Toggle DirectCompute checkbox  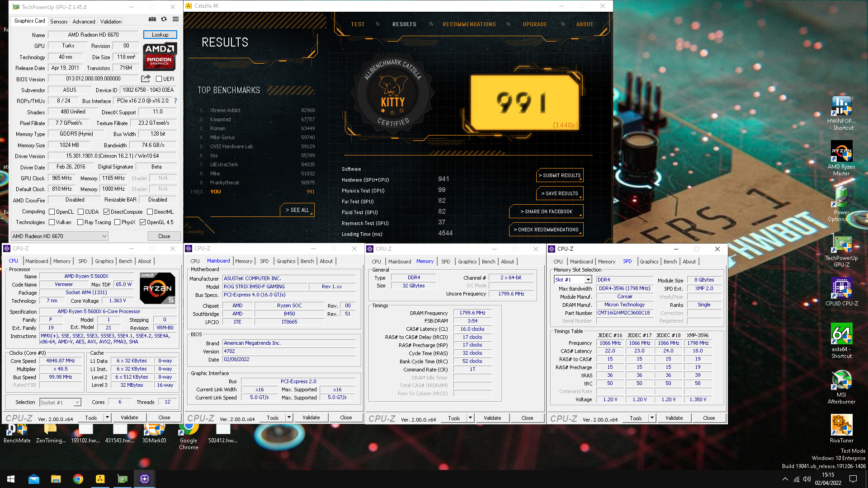pyautogui.click(x=106, y=212)
